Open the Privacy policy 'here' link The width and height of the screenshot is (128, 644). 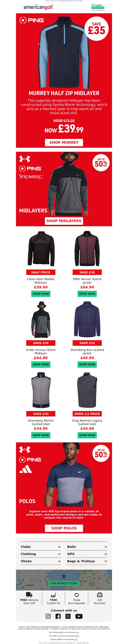point(77,632)
